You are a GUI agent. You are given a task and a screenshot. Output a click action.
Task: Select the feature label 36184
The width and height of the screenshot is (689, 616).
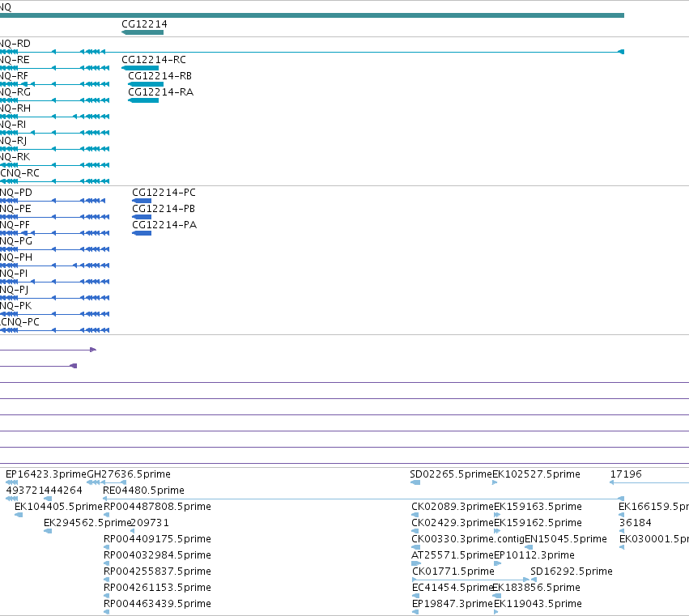636,523
